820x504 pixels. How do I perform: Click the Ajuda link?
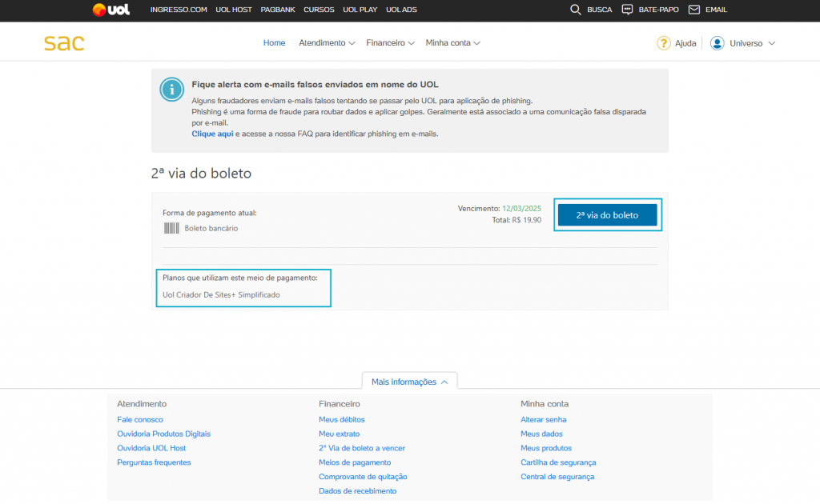685,43
